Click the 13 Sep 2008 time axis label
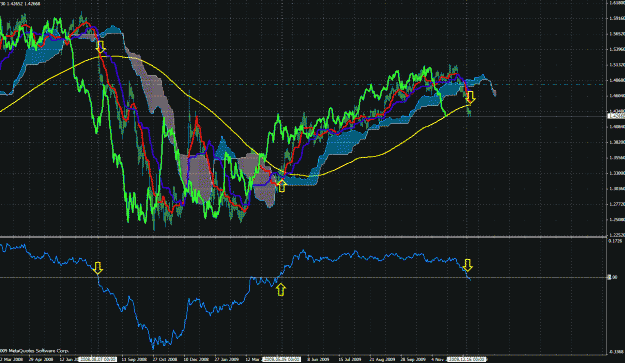625x363 pixels. [x=134, y=359]
